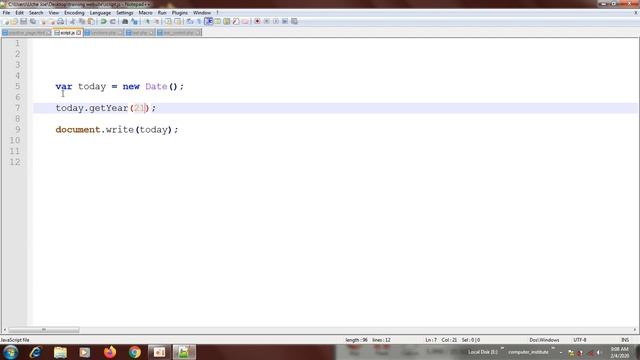Click the Synchronize Vertical Scrolling icon
Viewport: 640px width, 360px height.
click(169, 21)
